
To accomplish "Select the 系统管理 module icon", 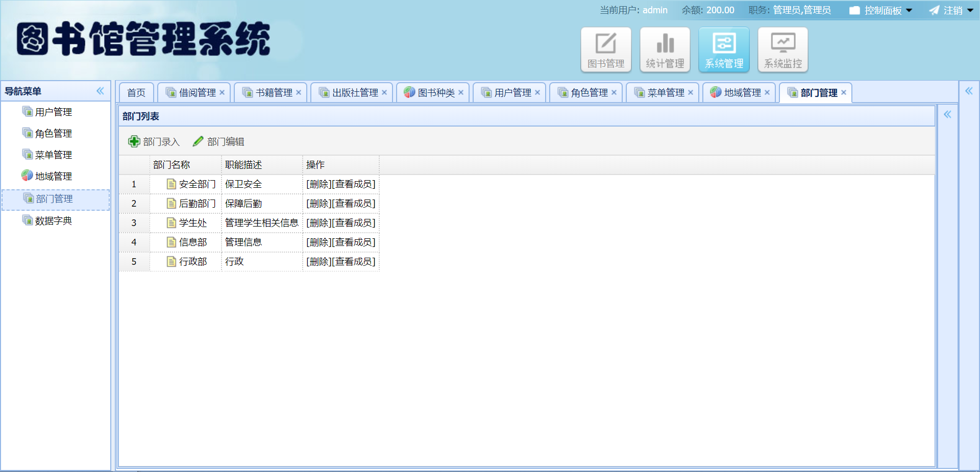I will pyautogui.click(x=723, y=49).
